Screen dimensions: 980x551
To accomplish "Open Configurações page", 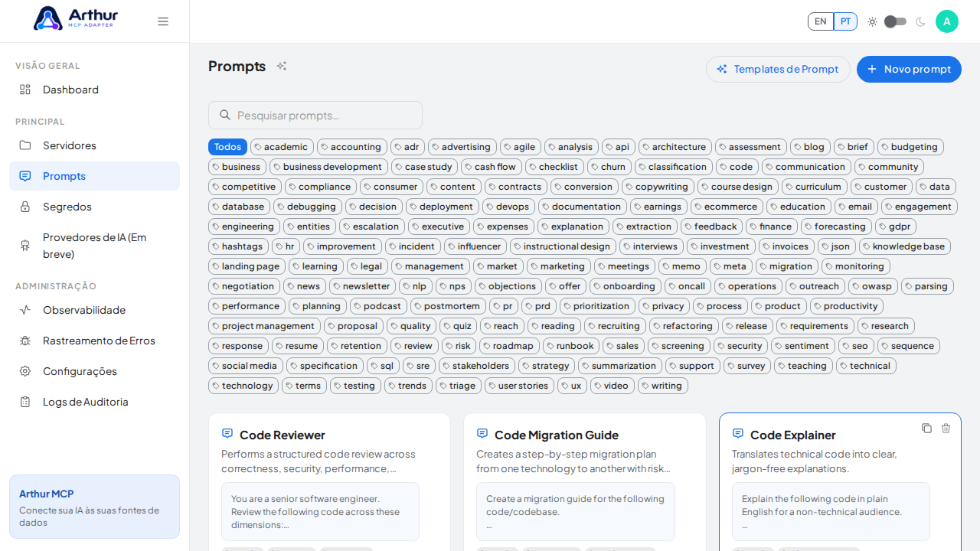I will point(94,371).
